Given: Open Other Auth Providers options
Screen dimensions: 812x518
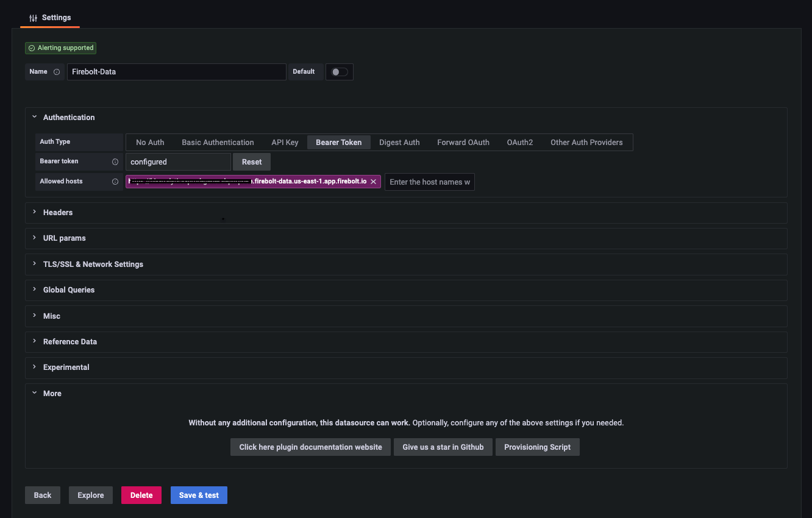Looking at the screenshot, I should coord(586,142).
